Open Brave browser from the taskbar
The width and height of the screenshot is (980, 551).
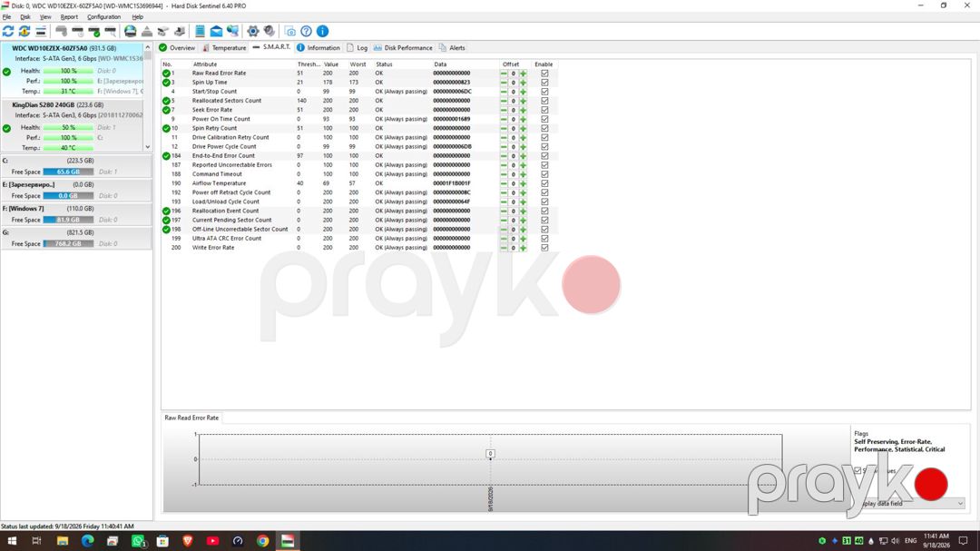(x=188, y=541)
